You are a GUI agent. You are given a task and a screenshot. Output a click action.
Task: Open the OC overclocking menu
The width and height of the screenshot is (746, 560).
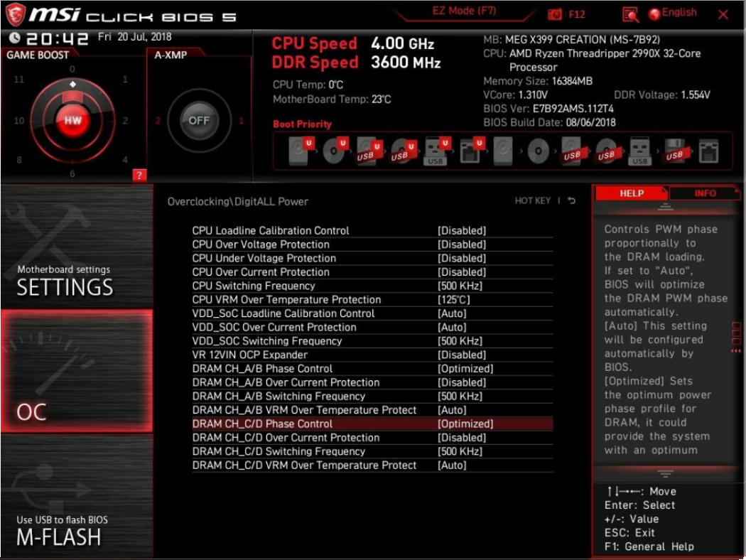click(x=77, y=371)
